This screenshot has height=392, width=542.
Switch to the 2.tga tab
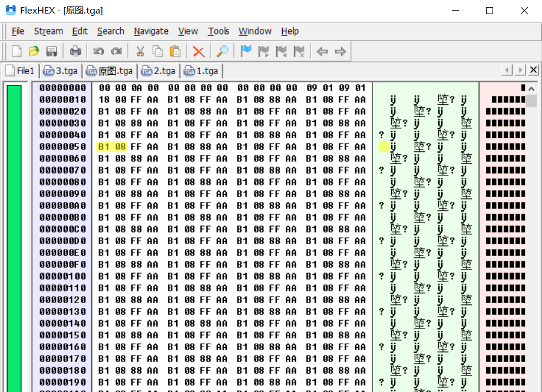tap(158, 71)
